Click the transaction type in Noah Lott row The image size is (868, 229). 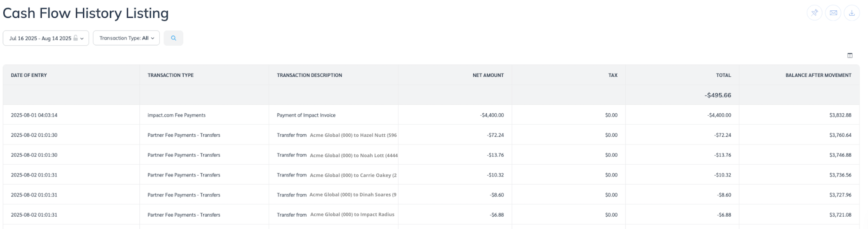coord(184,155)
